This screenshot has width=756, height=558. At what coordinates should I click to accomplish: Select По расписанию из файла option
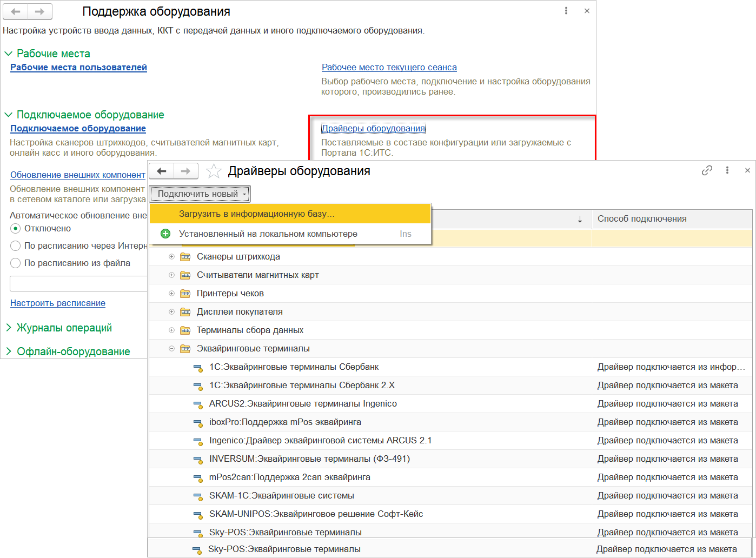tap(16, 263)
